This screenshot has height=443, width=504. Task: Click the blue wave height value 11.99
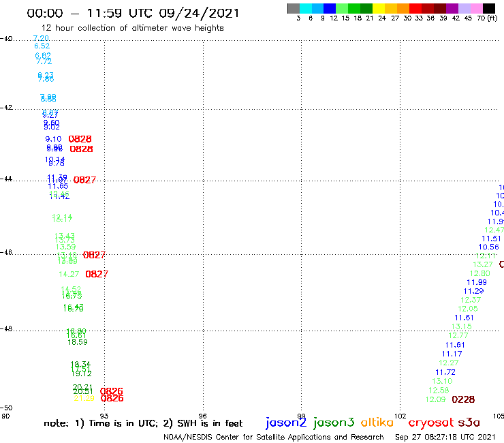(x=477, y=282)
